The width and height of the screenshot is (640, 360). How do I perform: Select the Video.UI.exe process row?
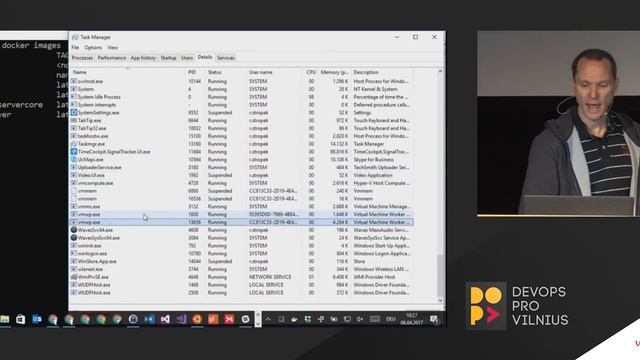click(242, 175)
